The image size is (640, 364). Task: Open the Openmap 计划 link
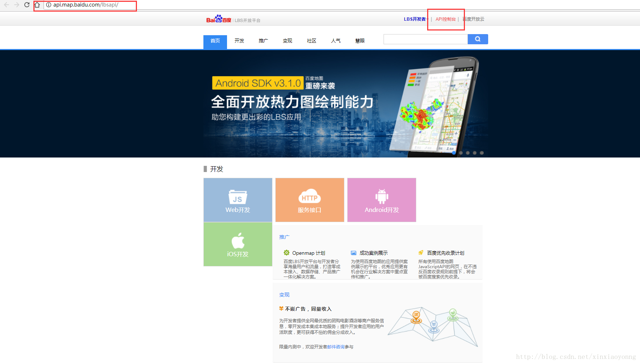(x=309, y=253)
